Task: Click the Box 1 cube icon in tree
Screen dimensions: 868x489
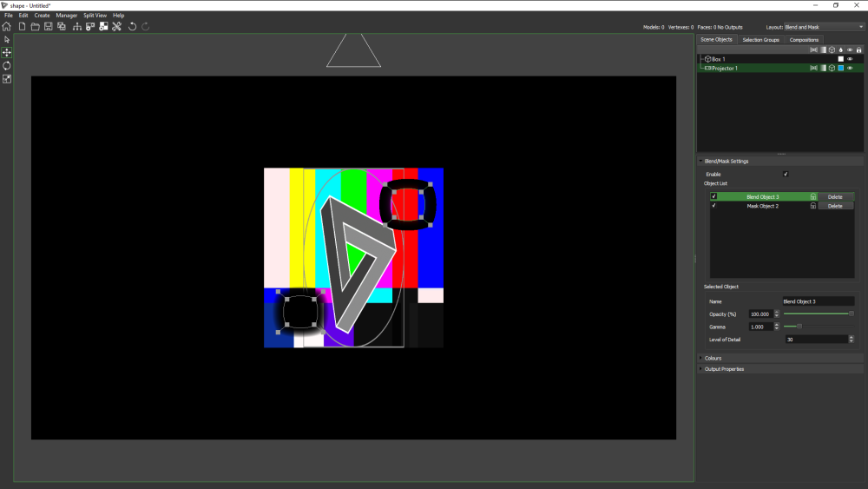Action: pyautogui.click(x=707, y=59)
